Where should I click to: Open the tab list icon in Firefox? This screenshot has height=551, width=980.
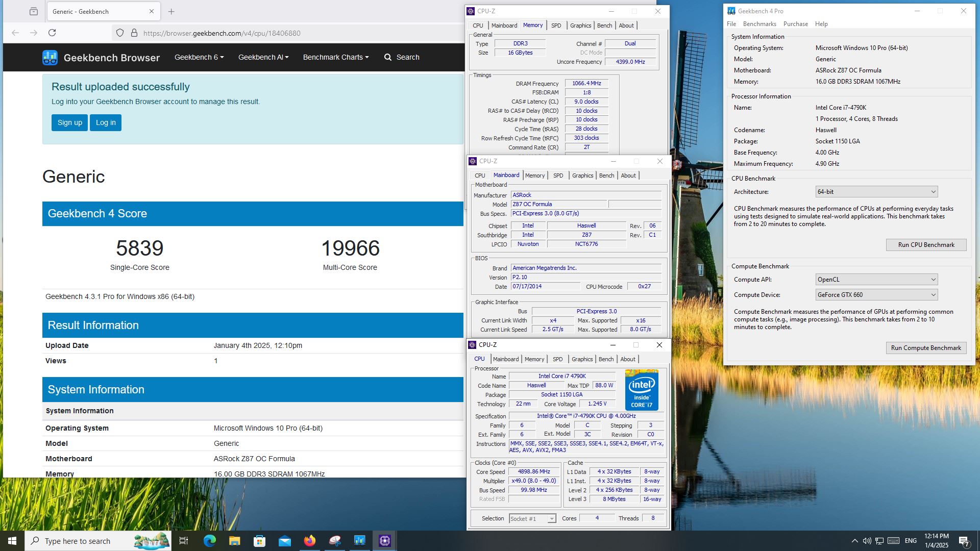point(34,11)
